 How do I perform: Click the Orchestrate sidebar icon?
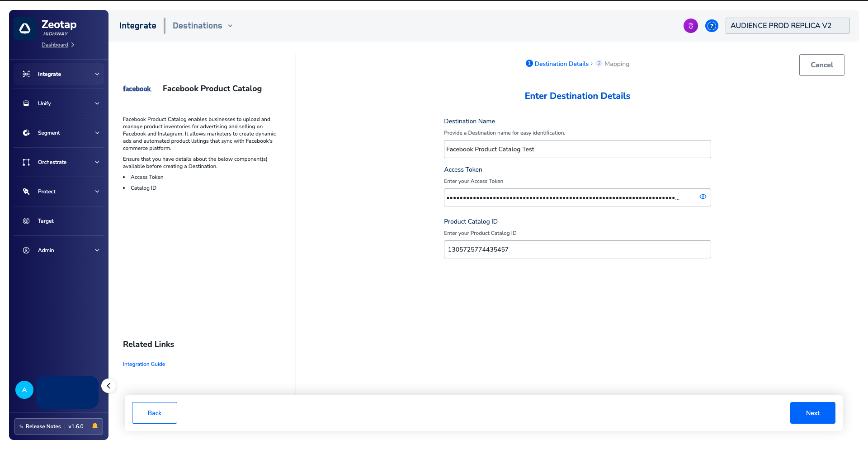26,162
